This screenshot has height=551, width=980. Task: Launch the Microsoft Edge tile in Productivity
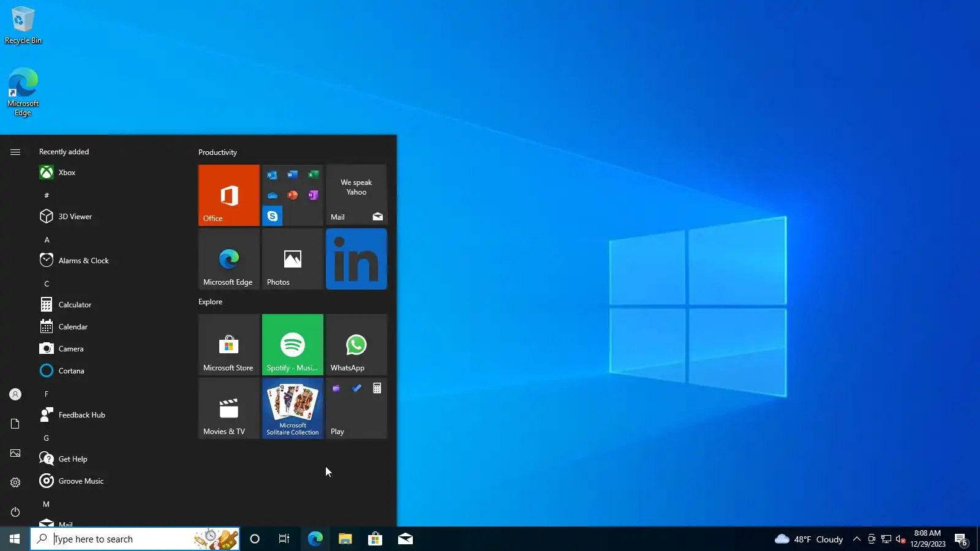point(229,259)
